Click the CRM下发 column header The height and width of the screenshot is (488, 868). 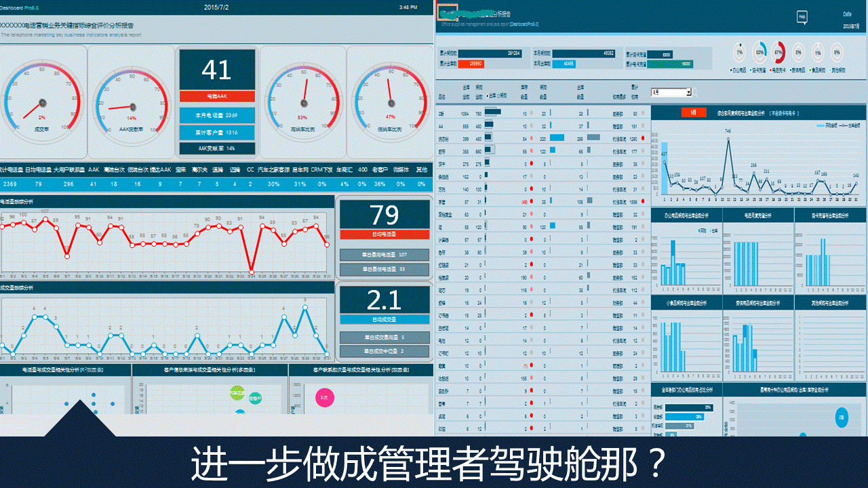[x=322, y=169]
